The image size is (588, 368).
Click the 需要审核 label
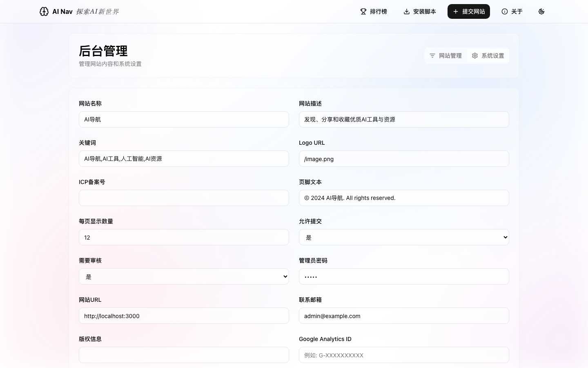click(90, 260)
